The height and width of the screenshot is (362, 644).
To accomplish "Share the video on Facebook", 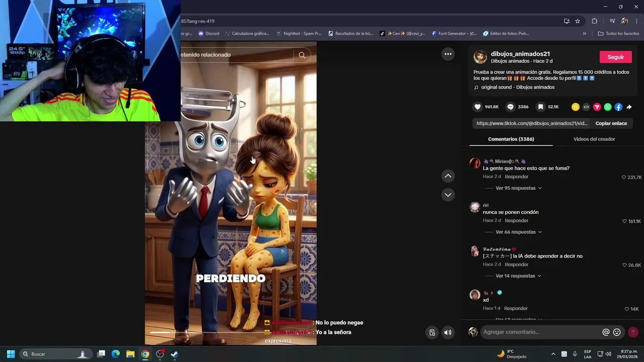I will [618, 107].
